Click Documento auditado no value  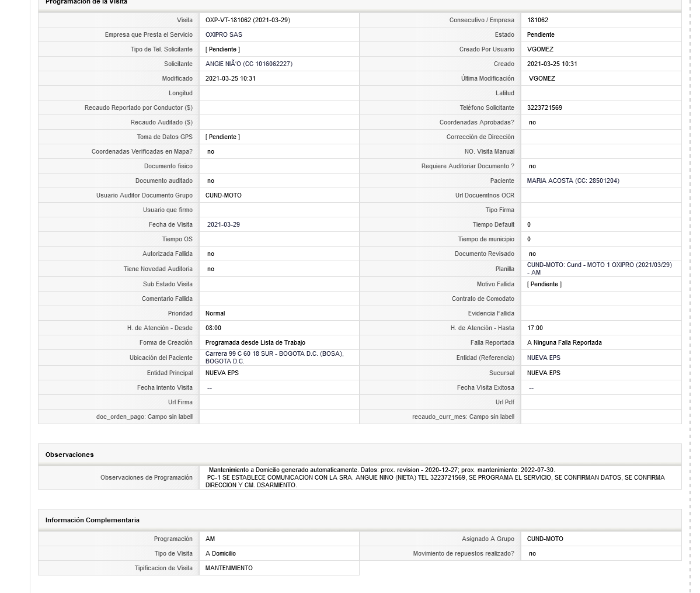(x=211, y=181)
